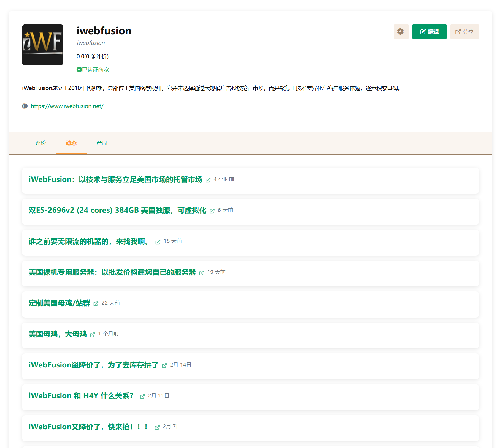This screenshot has height=448, width=500.
Task: Open the https://www.iwebfusion.net/ link
Action: tap(67, 106)
